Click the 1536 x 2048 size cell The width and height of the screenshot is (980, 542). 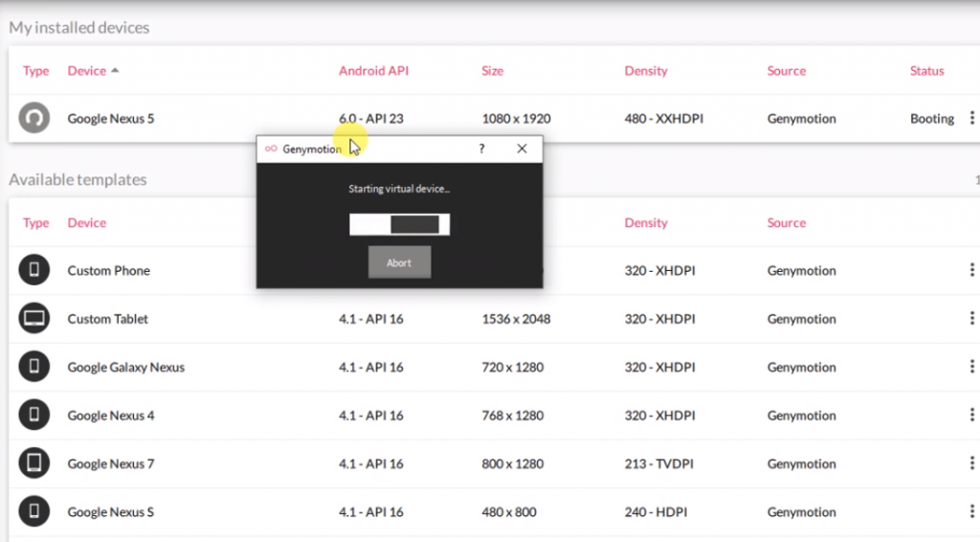pos(516,319)
